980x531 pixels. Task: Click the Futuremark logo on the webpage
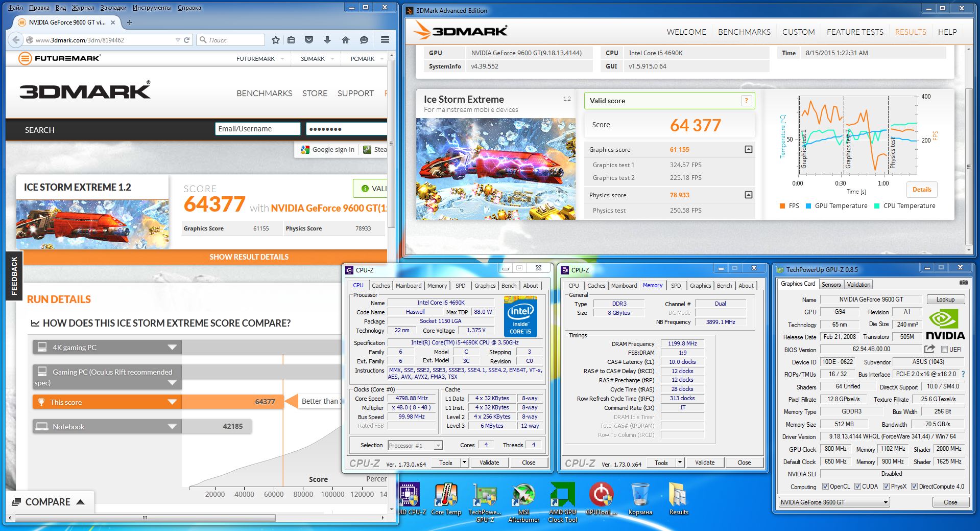59,58
